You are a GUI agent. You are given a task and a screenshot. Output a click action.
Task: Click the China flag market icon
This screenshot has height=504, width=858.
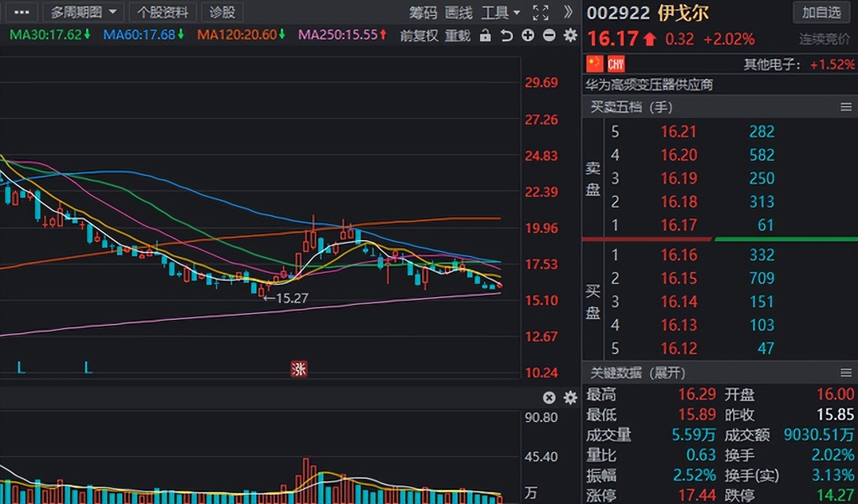point(595,64)
